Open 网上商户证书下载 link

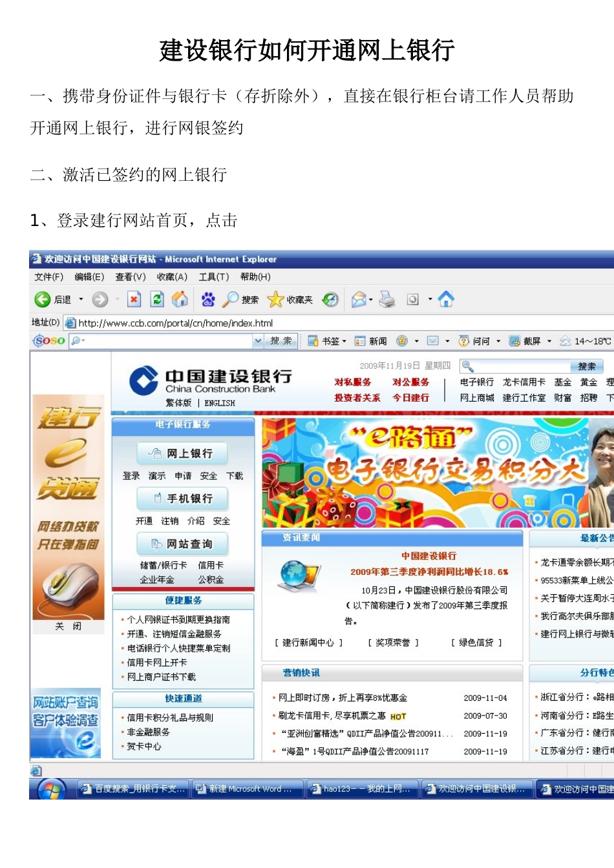[x=162, y=677]
